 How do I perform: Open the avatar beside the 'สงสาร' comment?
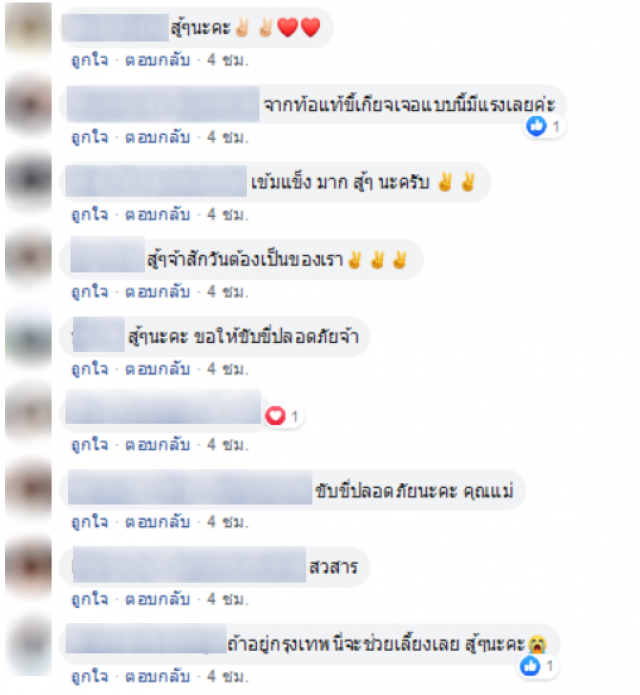tap(28, 566)
